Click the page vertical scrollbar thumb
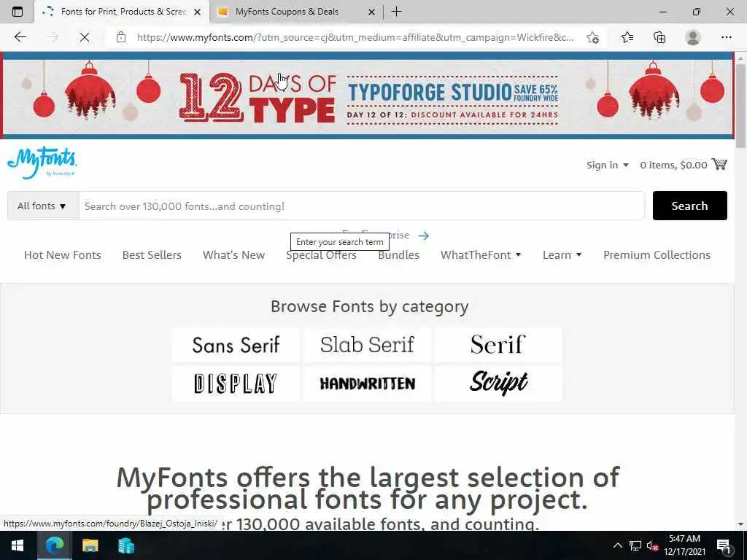Image resolution: width=747 pixels, height=560 pixels. pyautogui.click(x=741, y=105)
